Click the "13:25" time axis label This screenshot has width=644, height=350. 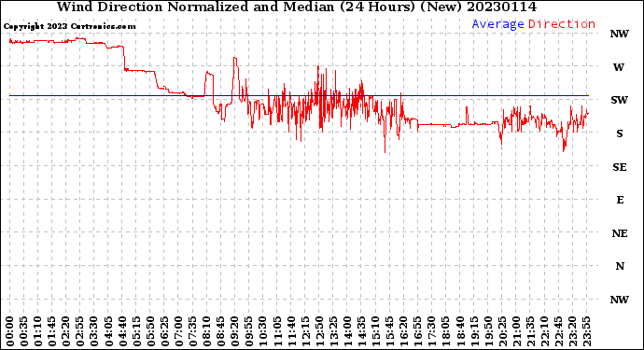point(333,331)
